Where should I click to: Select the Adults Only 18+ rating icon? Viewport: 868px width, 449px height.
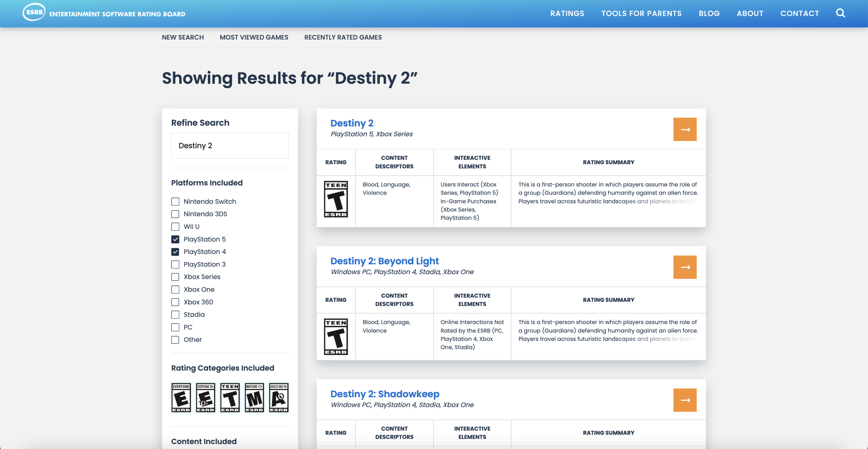[x=279, y=398]
